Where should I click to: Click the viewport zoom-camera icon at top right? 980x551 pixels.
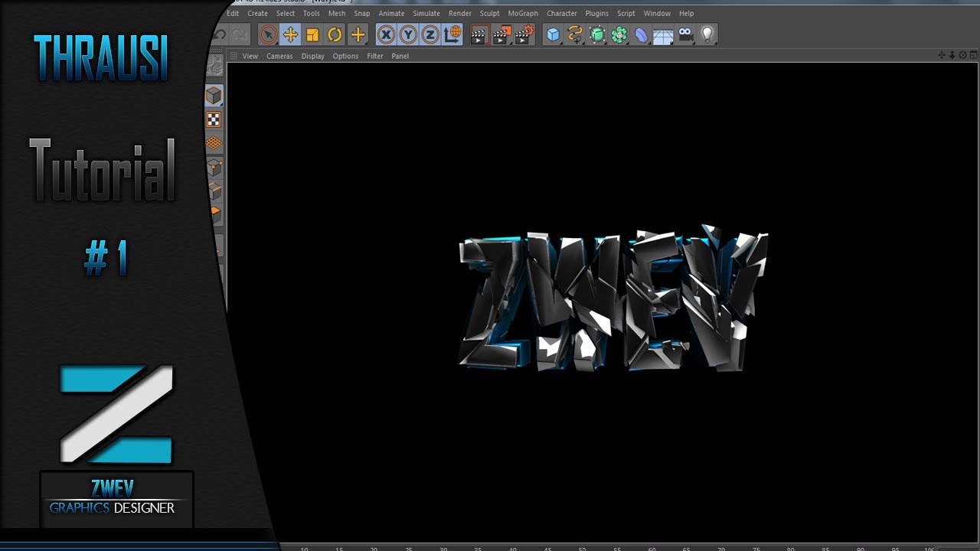point(952,55)
